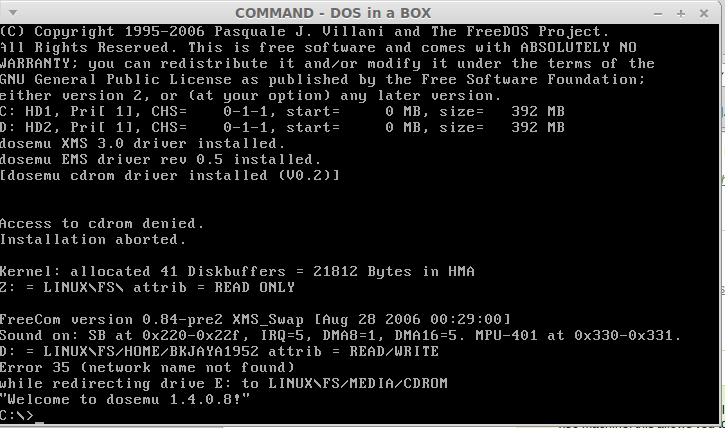Click the 'Access to cdrom denied.' line
Image resolution: width=725 pixels, height=428 pixels.
pos(102,223)
